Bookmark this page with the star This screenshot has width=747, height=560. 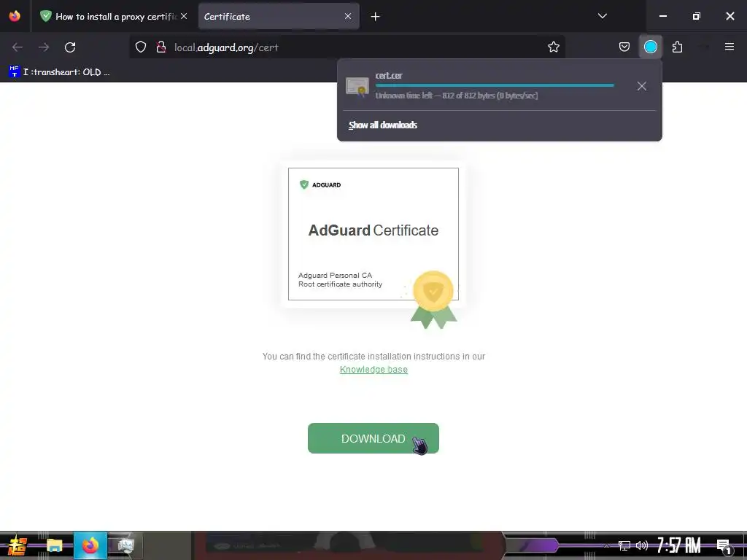(x=553, y=47)
